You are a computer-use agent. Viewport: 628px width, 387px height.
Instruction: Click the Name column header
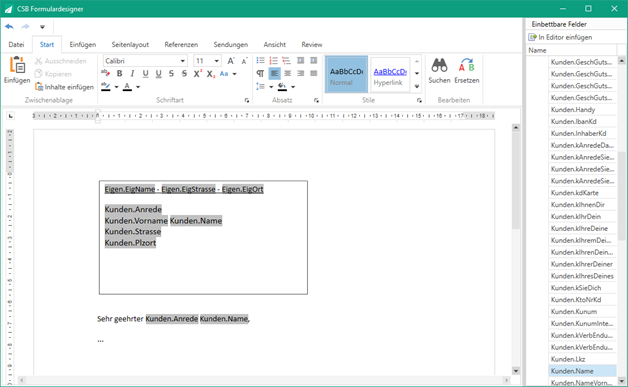pyautogui.click(x=571, y=50)
